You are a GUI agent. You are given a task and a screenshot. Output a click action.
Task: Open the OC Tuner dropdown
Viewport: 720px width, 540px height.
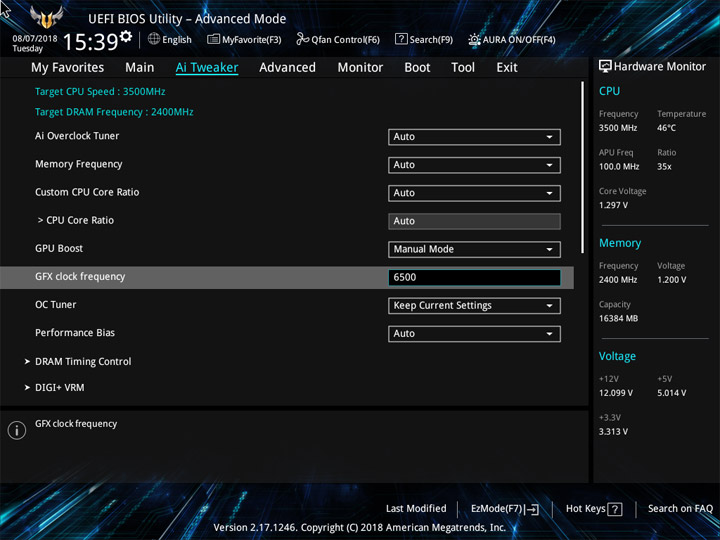pos(474,306)
